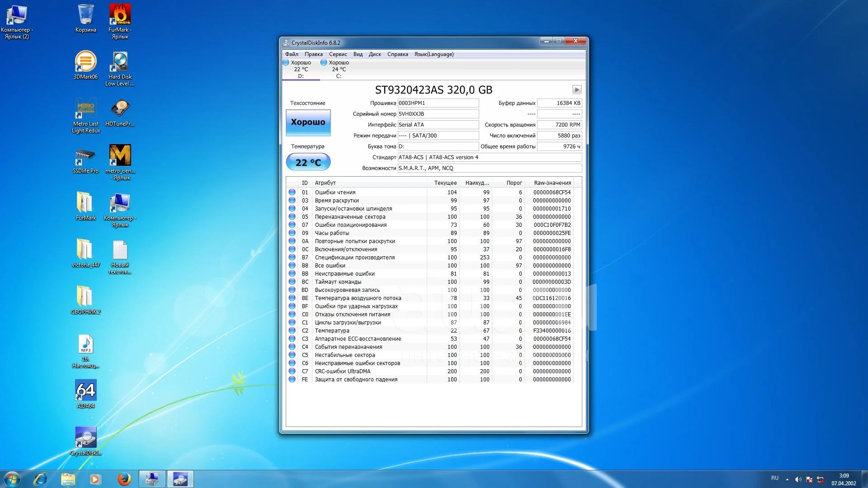
Task: Open the Recycle Bin (Корзина) icon
Action: 85,19
